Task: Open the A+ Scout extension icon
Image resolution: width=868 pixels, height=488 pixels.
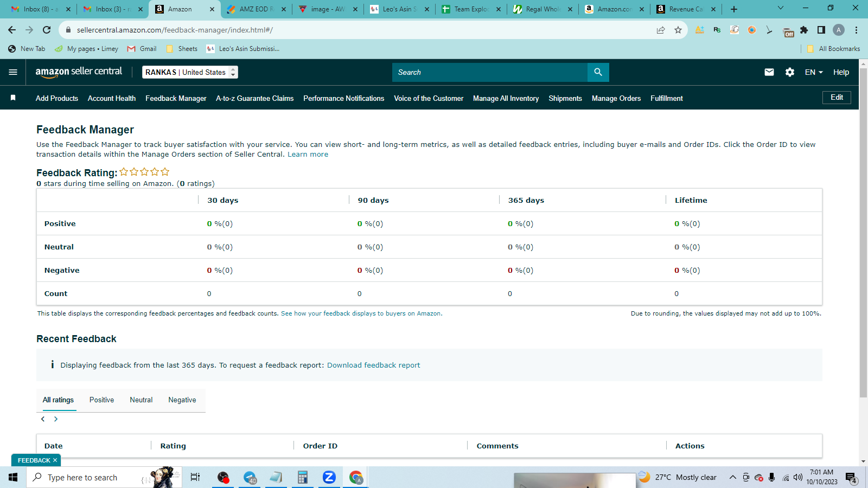Action: tap(700, 30)
